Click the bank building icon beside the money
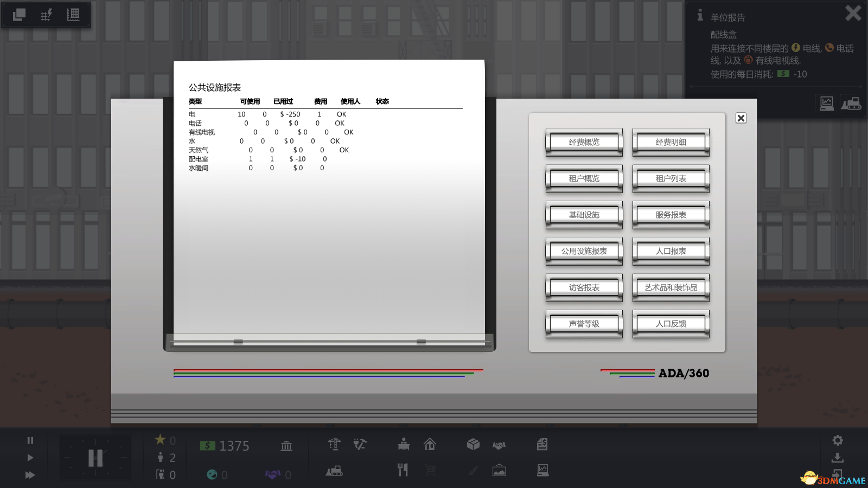 (x=286, y=446)
